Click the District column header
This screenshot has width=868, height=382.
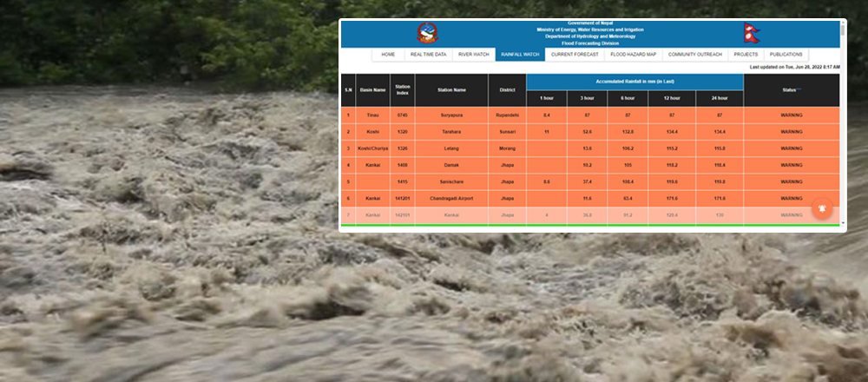(507, 90)
